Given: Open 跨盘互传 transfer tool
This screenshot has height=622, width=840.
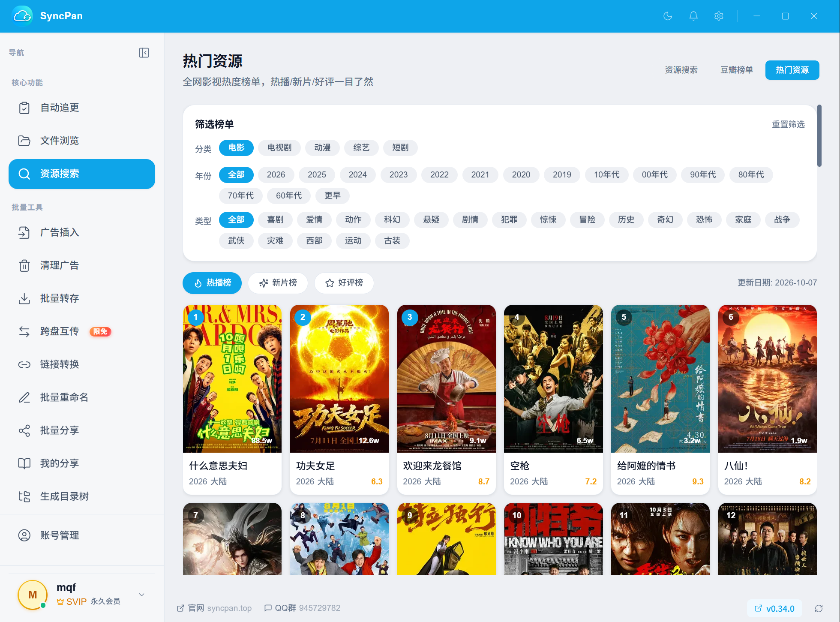Looking at the screenshot, I should coord(82,331).
